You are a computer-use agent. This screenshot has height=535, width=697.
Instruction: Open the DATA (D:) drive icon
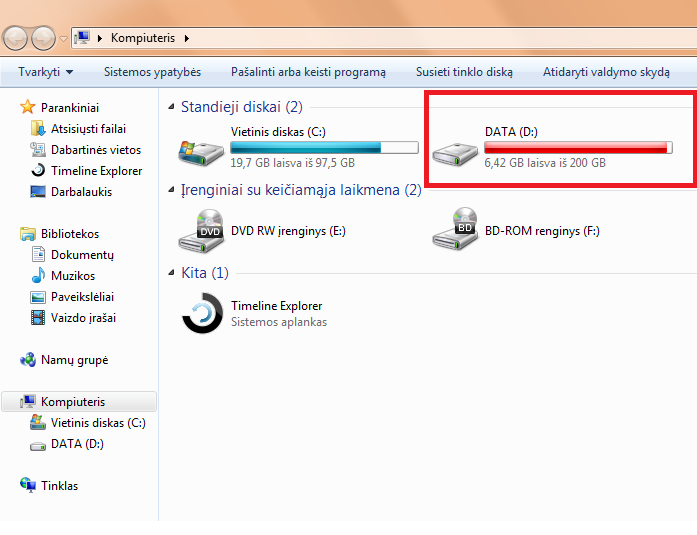pyautogui.click(x=455, y=154)
